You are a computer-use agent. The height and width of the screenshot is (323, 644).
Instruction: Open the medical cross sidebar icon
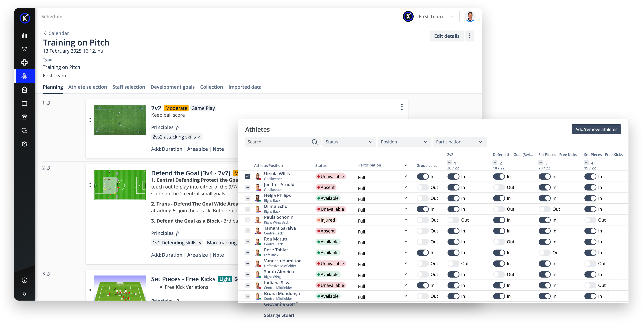coord(24,63)
